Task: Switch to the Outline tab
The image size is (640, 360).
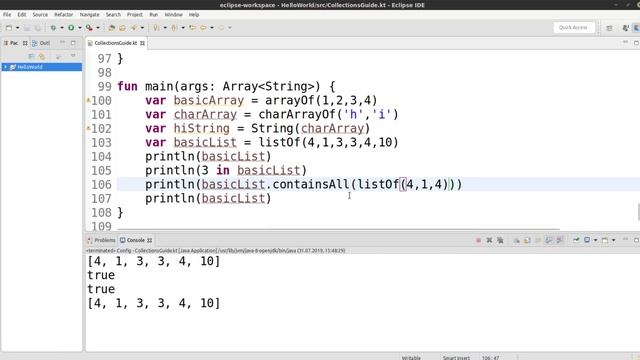Action: tap(41, 43)
